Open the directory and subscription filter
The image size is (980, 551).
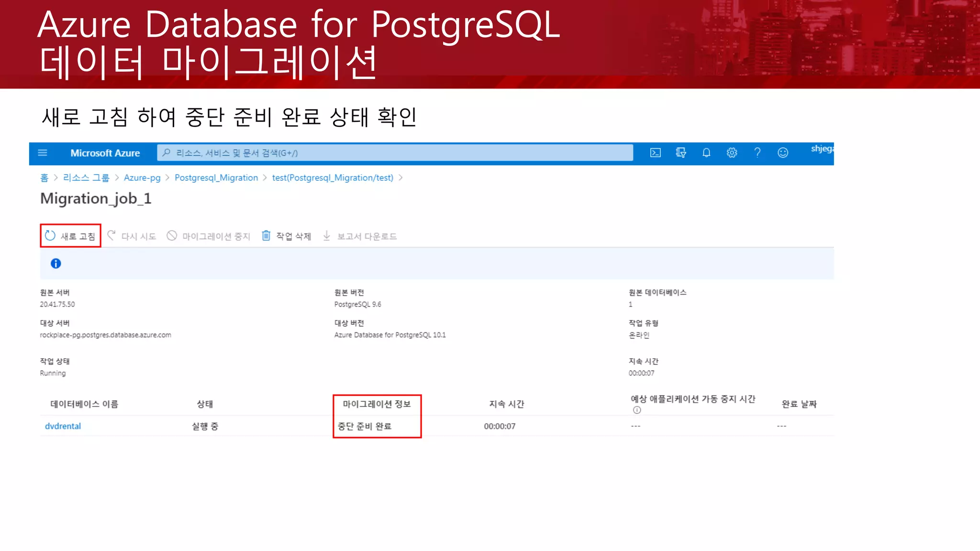pyautogui.click(x=681, y=153)
